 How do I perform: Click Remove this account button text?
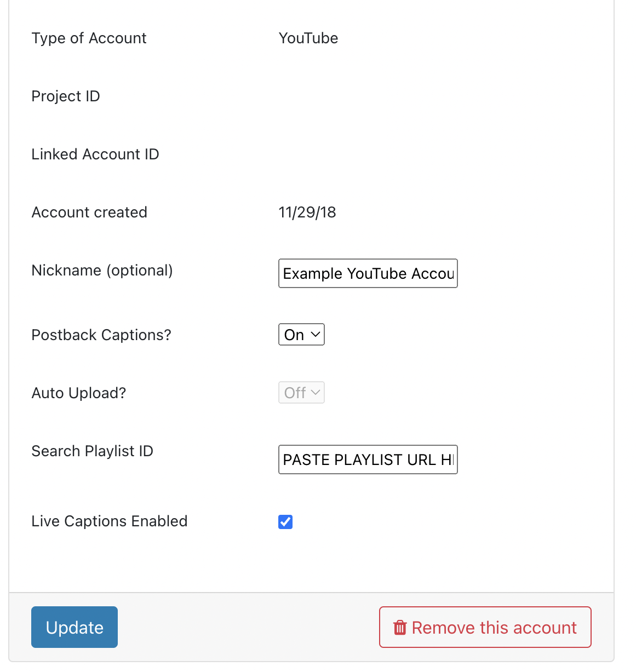pyautogui.click(x=494, y=628)
